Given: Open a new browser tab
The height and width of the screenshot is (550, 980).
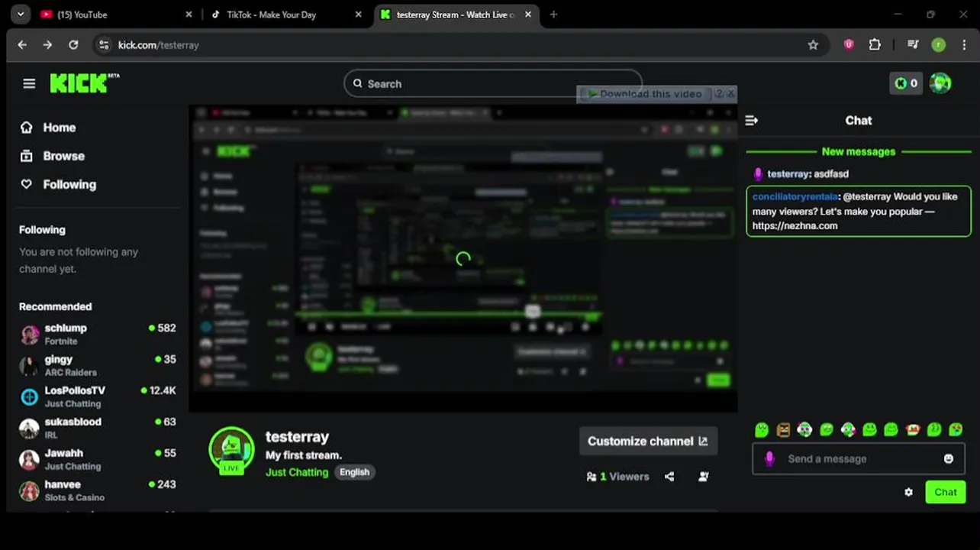Looking at the screenshot, I should [x=553, y=15].
